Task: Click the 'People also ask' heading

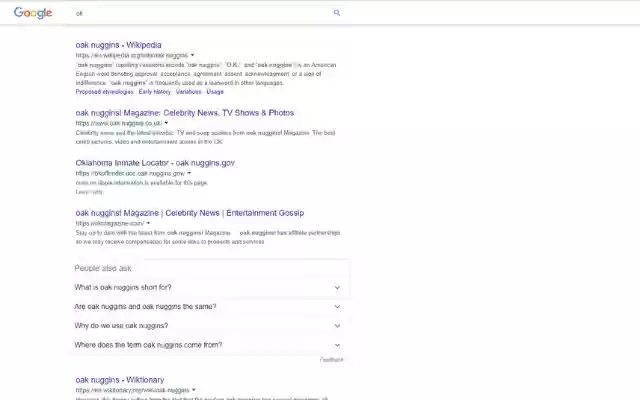Action: click(103, 268)
